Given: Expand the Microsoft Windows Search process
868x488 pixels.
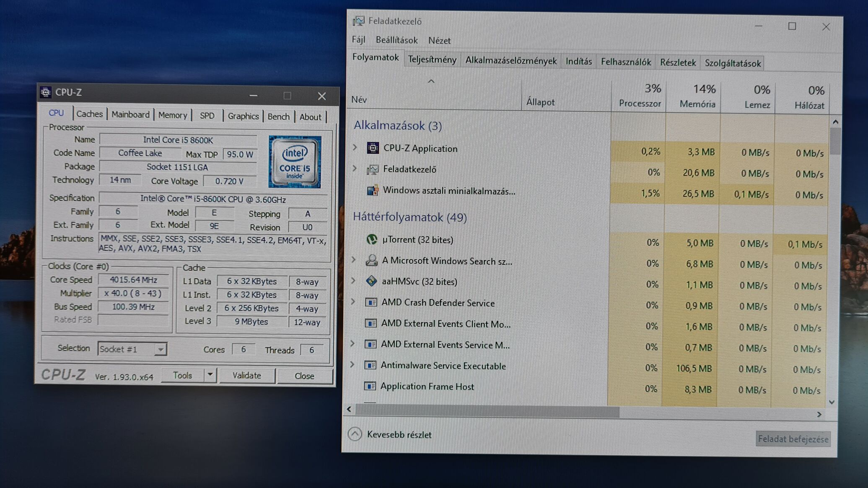Looking at the screenshot, I should coord(354,260).
